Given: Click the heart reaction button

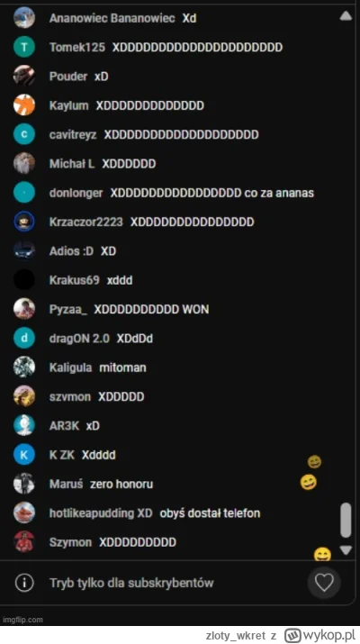Looking at the screenshot, I should point(324,583).
